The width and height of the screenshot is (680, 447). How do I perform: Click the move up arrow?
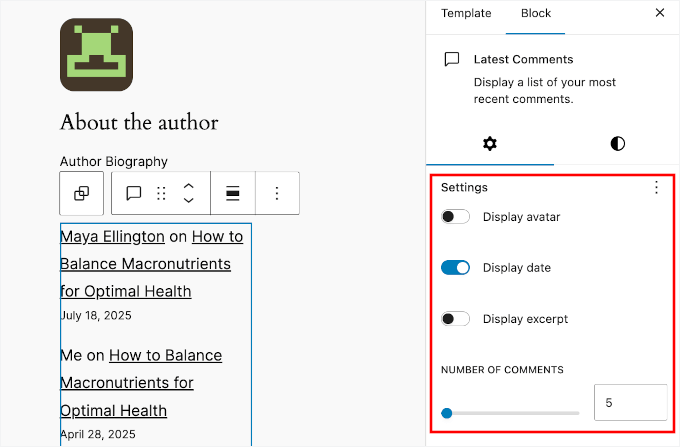[x=188, y=185]
